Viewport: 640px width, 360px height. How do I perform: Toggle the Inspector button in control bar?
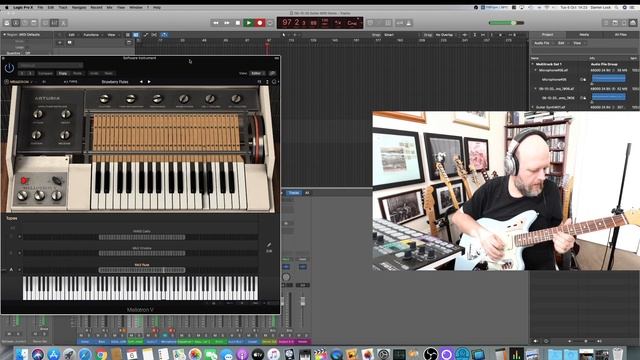pos(16,23)
